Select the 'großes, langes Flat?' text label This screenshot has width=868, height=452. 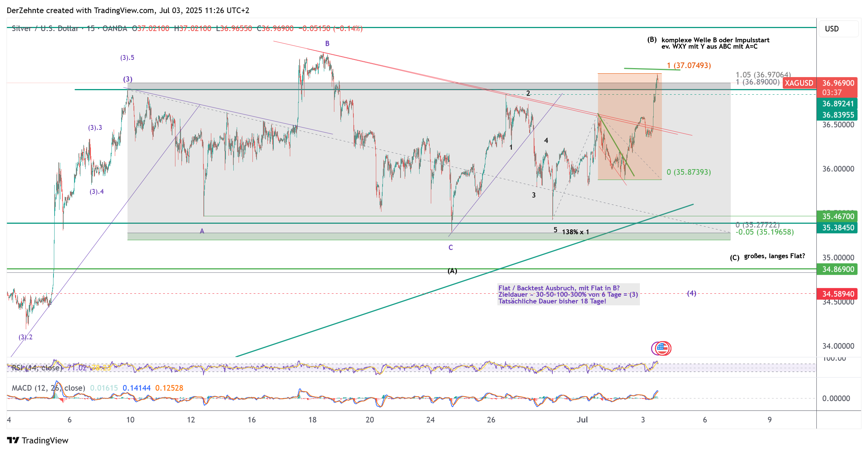click(x=774, y=256)
